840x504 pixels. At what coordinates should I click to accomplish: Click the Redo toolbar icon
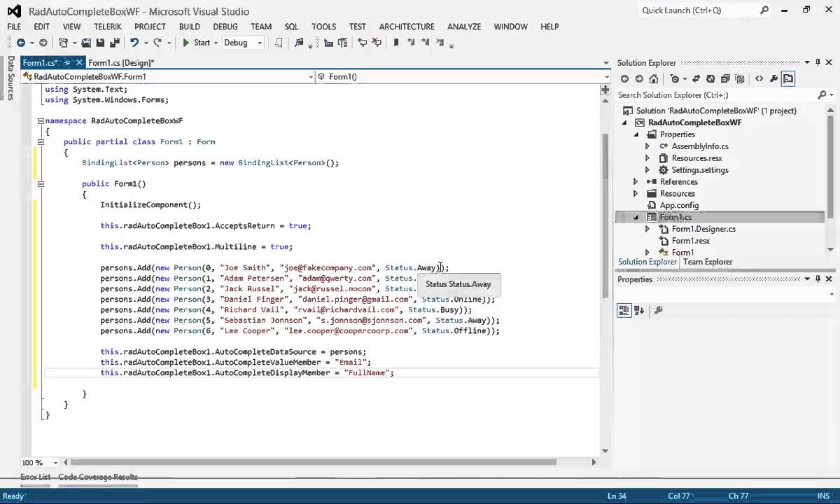157,43
